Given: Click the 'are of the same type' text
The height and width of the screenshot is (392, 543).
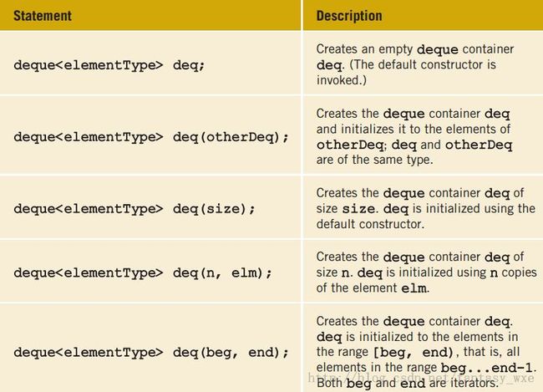Looking at the screenshot, I should click(x=374, y=160).
